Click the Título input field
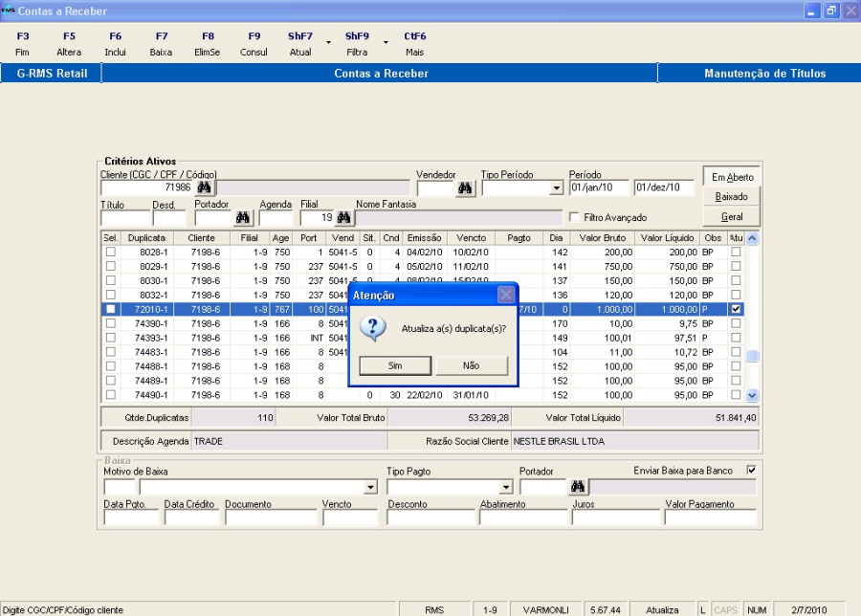861x616 pixels. (x=123, y=219)
